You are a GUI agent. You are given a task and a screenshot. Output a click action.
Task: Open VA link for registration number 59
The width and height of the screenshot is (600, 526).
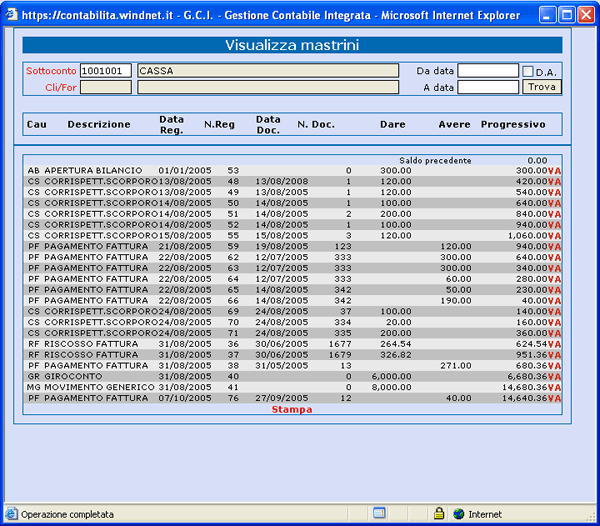click(x=554, y=247)
